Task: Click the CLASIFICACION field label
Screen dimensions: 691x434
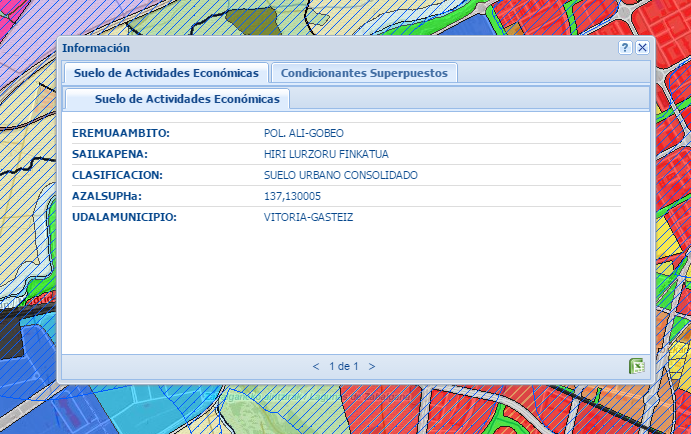Action: (x=117, y=175)
